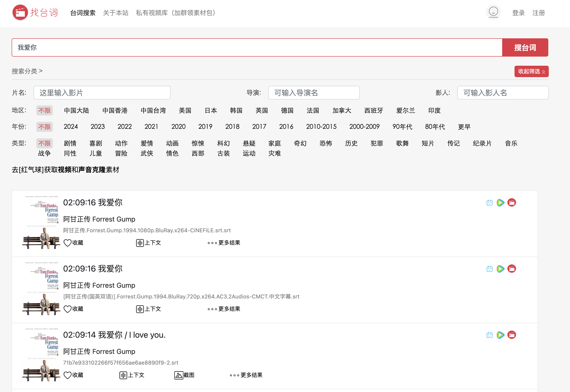Select 不限 in the 地区 region filter
Screen dimensions: 570x392
coord(45,110)
